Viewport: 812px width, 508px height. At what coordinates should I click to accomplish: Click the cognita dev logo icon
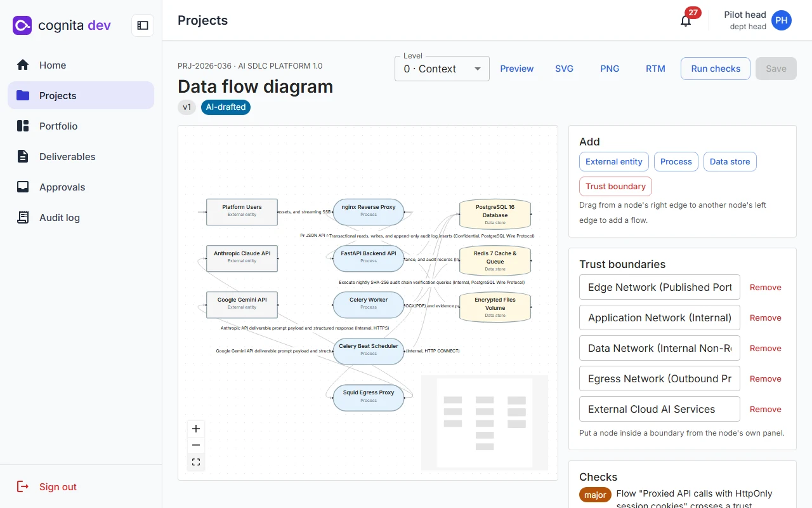(x=22, y=25)
